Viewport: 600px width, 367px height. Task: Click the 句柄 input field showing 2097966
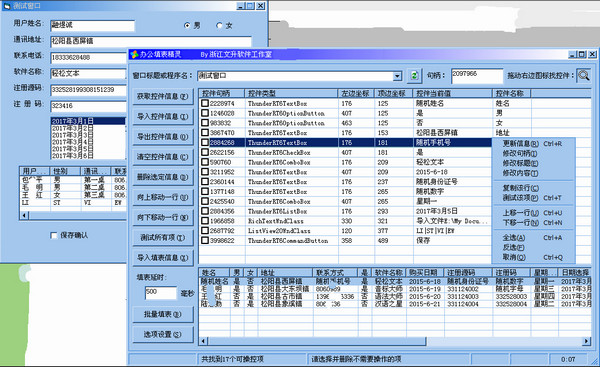476,75
